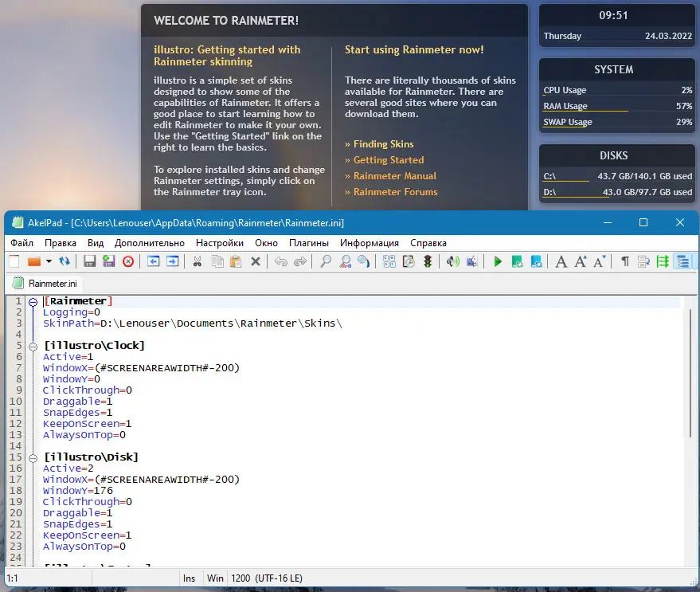Go to the previous tab with the left arrow icon
The image size is (700, 592).
click(x=153, y=261)
